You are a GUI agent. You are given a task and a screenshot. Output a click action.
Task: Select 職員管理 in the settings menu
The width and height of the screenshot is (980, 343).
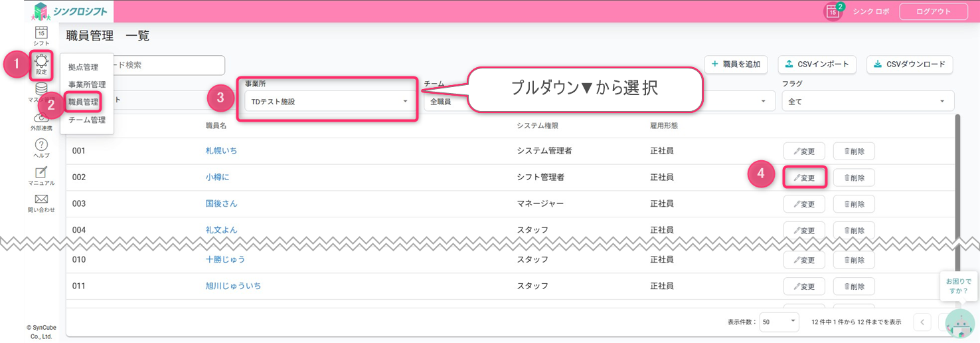84,102
